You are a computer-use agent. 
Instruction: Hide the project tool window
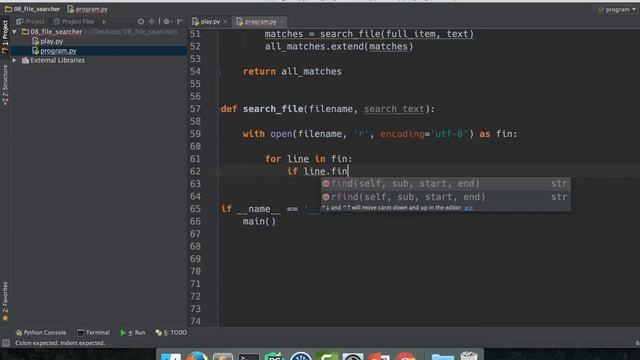[x=180, y=21]
